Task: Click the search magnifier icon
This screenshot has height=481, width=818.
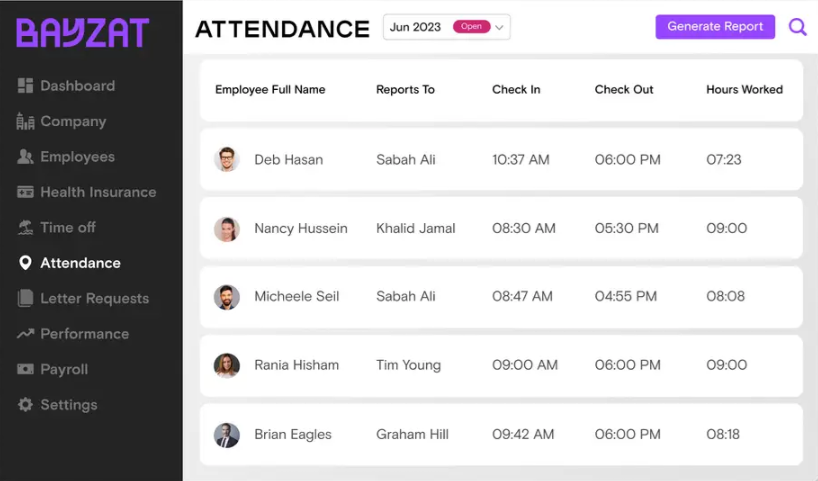Action: (x=798, y=27)
